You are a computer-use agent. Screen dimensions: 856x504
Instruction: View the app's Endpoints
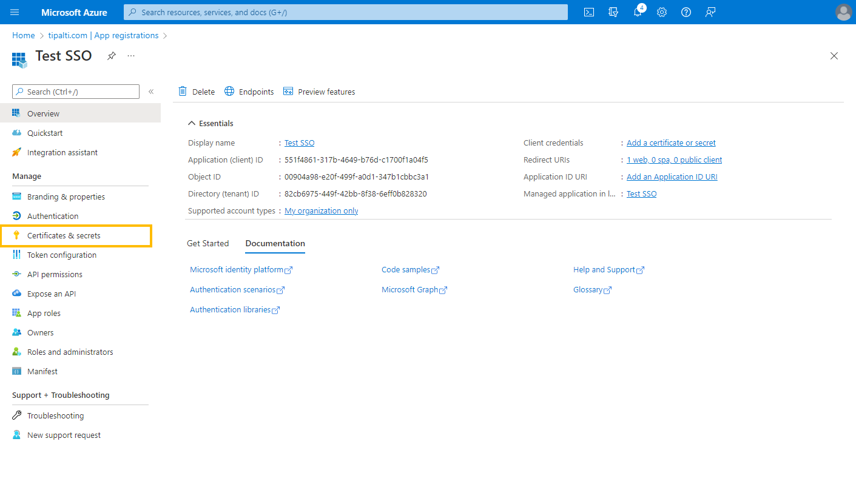(249, 91)
